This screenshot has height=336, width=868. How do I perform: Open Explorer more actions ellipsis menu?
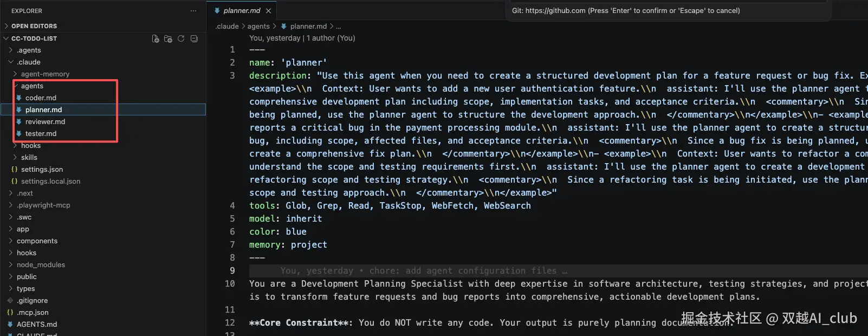[193, 11]
